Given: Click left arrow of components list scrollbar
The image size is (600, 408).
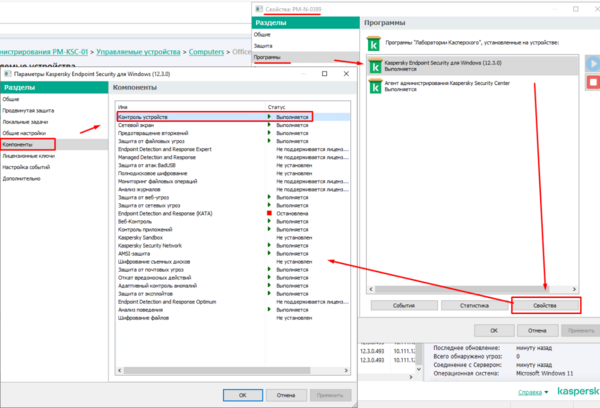Looking at the screenshot, I should [x=120, y=370].
